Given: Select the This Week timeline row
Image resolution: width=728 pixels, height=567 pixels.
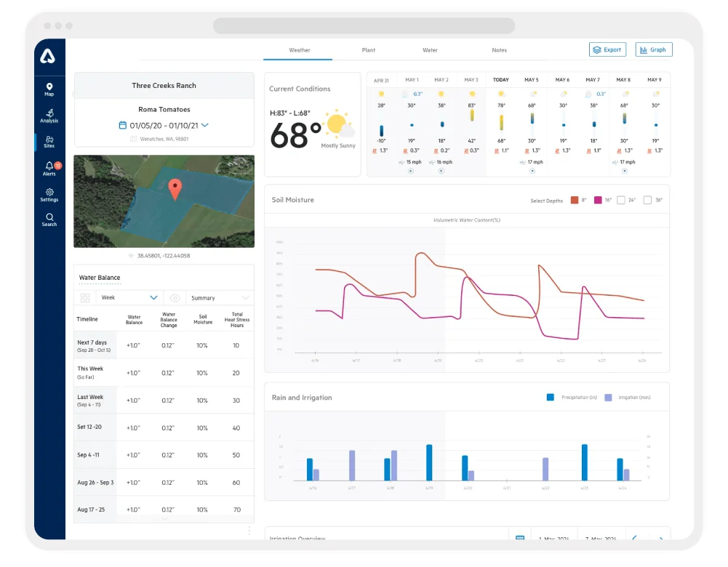Looking at the screenshot, I should click(164, 373).
